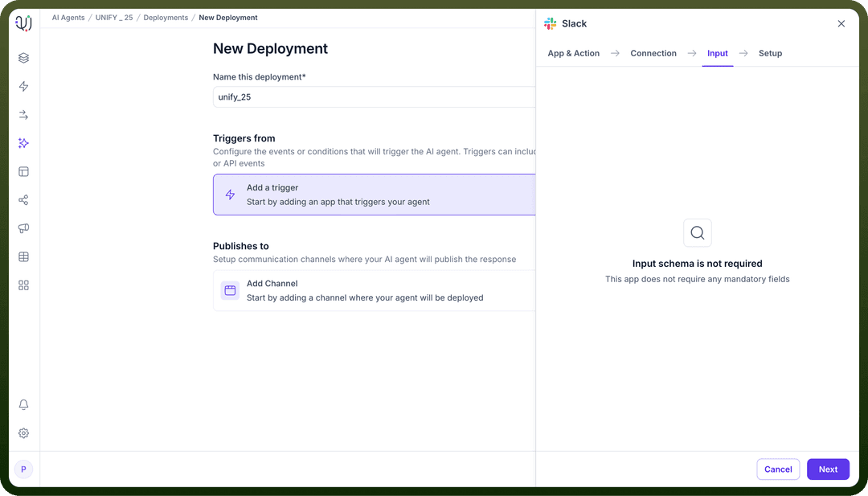
Task: Open the layers stack sidebar icon
Action: (x=23, y=58)
